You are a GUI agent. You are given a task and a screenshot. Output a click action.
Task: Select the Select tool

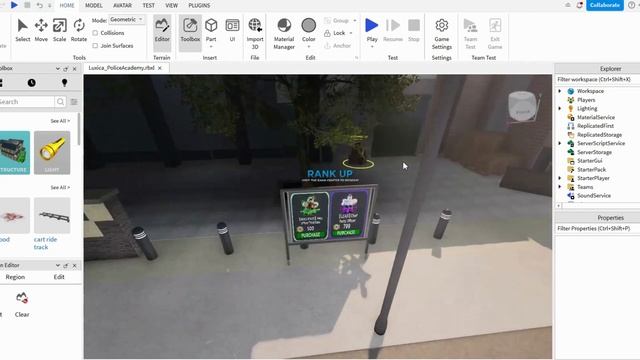22,30
